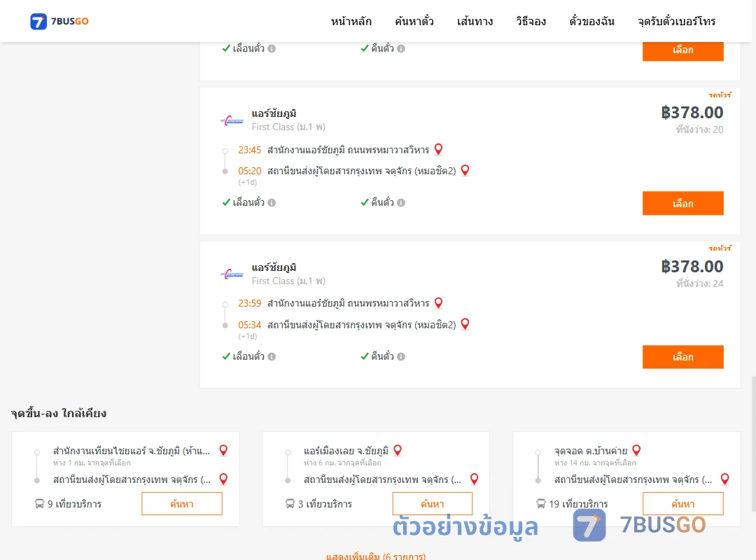The height and width of the screenshot is (560, 756).
Task: Click the เลือก button at top card
Action: coord(682,50)
